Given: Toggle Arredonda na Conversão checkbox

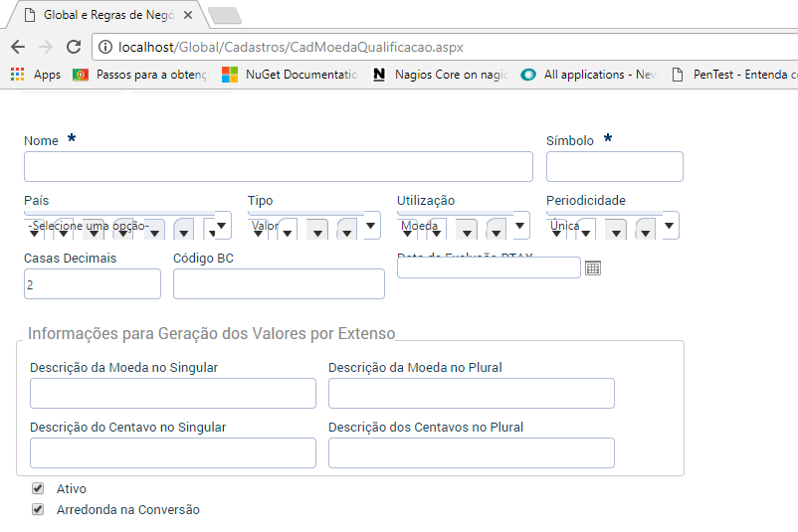Looking at the screenshot, I should [38, 509].
